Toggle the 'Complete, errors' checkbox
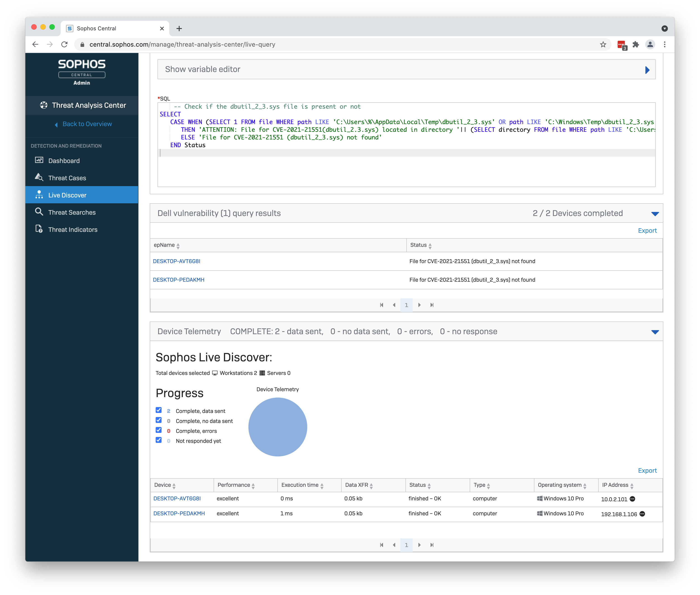Viewport: 700px width, 595px height. coord(159,430)
